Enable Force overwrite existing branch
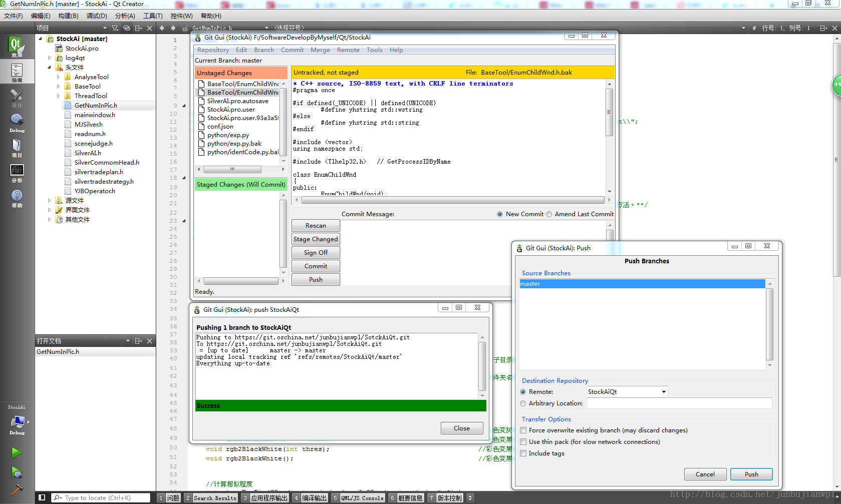Image resolution: width=841 pixels, height=504 pixels. (x=523, y=430)
